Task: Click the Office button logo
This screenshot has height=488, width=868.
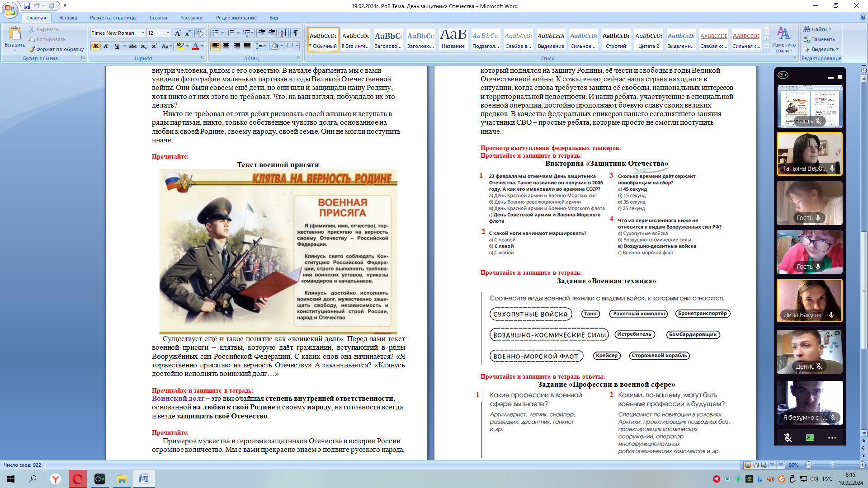Action: pyautogui.click(x=10, y=10)
